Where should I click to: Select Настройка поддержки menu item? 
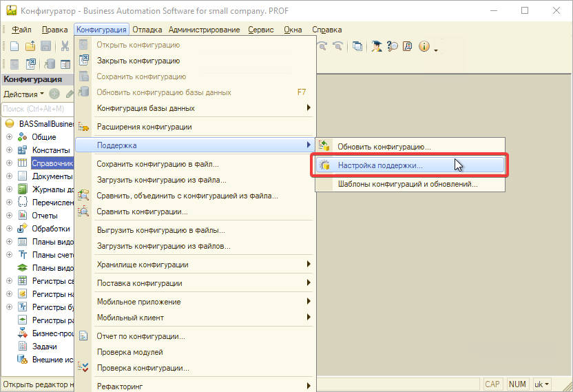[x=380, y=165]
